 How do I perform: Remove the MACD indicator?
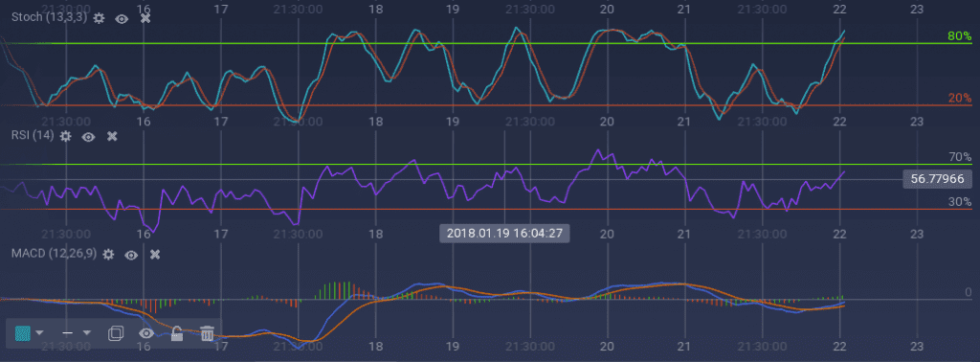(x=155, y=254)
